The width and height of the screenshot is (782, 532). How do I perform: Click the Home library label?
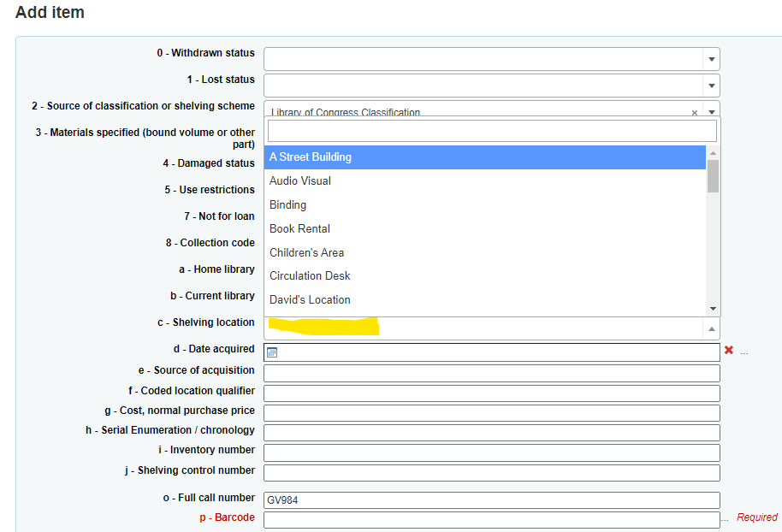click(216, 269)
